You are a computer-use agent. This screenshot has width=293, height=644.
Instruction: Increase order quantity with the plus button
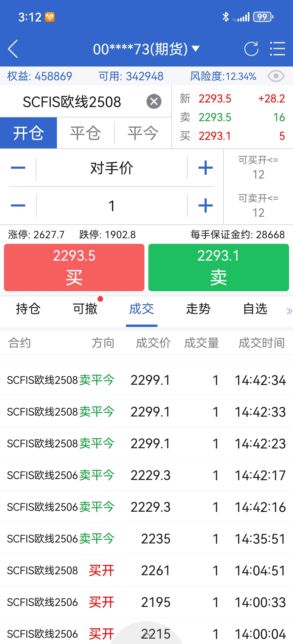pyautogui.click(x=206, y=206)
